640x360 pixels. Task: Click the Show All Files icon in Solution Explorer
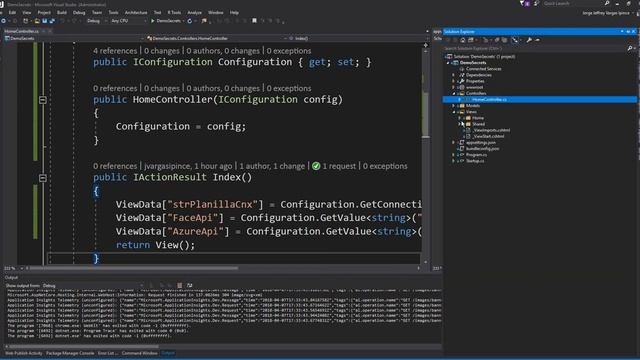click(505, 40)
